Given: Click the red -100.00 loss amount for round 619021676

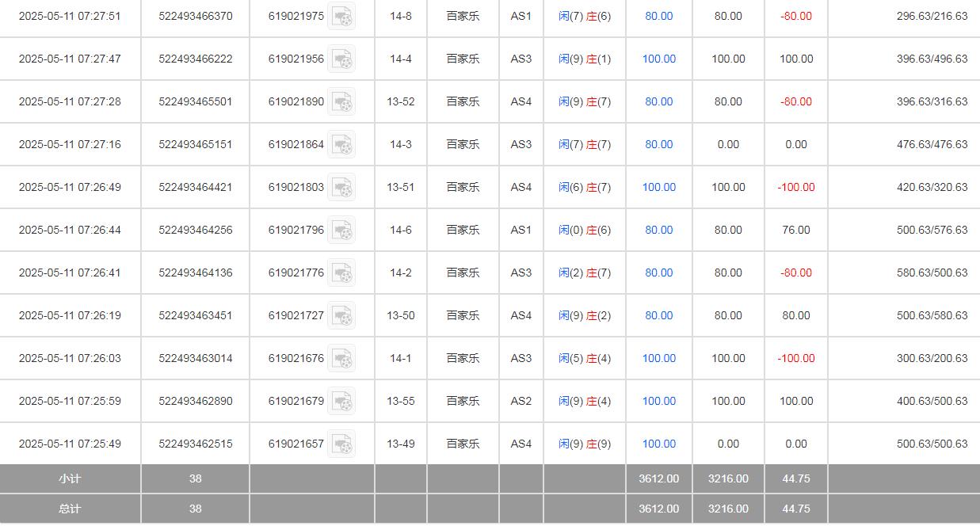Looking at the screenshot, I should point(795,358).
